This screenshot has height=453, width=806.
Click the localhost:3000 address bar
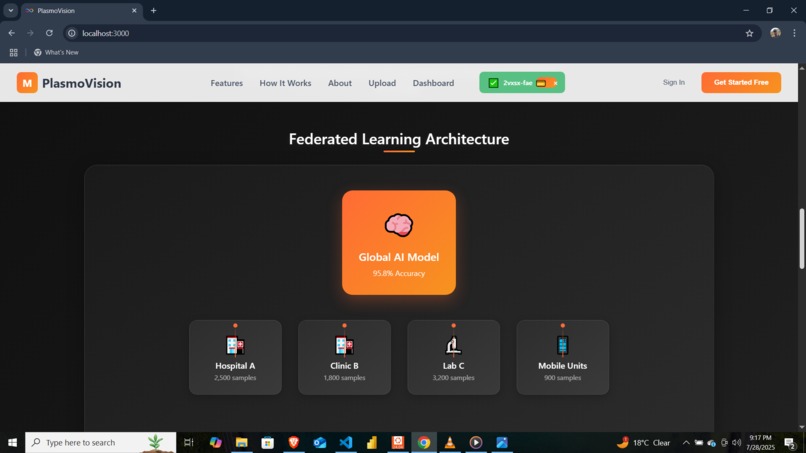[411, 33]
